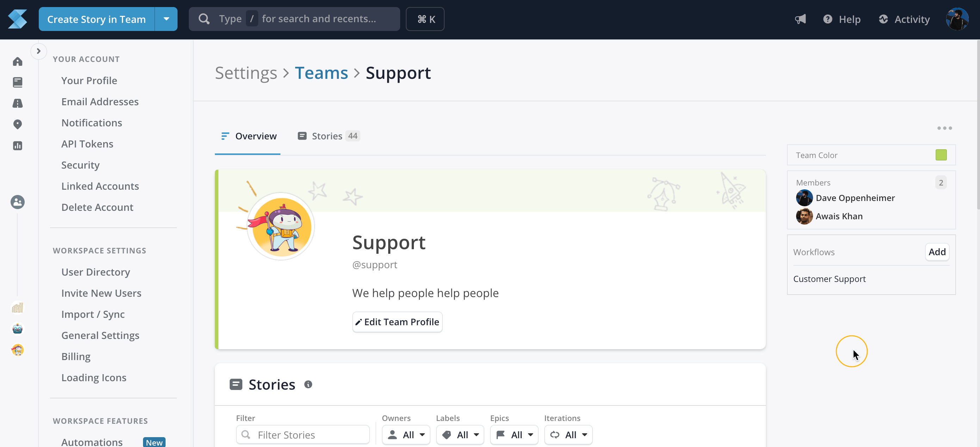
Task: Select the Teams icon in the left sidebar
Action: click(18, 202)
